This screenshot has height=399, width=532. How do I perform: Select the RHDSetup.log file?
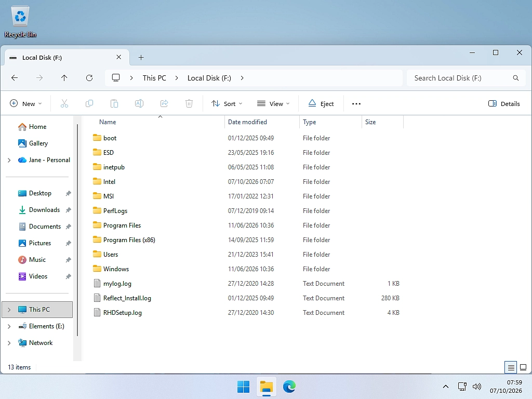(x=123, y=313)
